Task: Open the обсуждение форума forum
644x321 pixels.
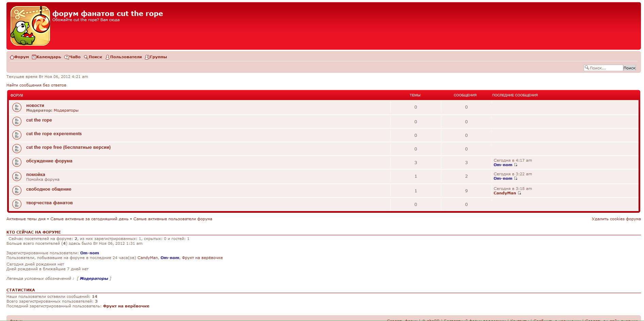Action: coord(49,161)
